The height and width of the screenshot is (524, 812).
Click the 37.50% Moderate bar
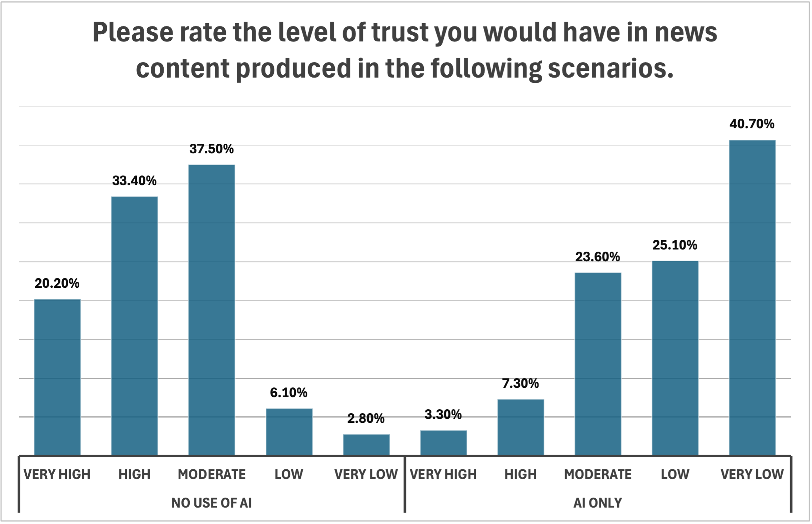tap(212, 309)
